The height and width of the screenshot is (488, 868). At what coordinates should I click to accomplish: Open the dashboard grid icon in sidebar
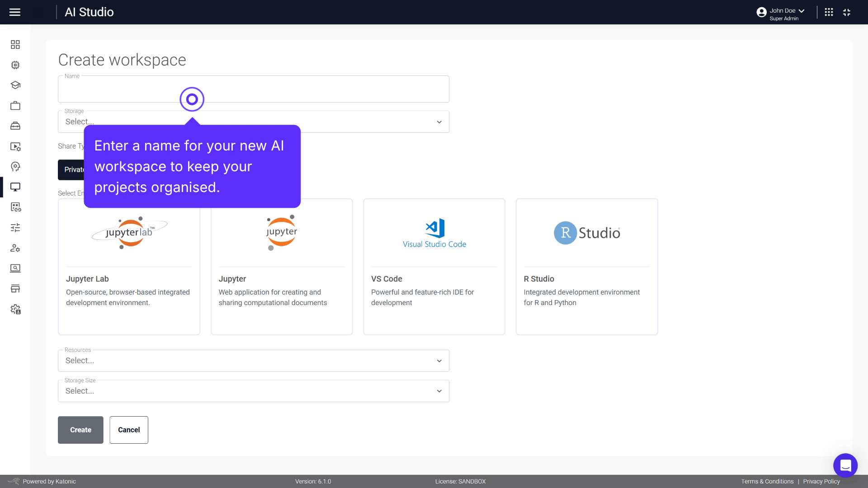pos(15,45)
